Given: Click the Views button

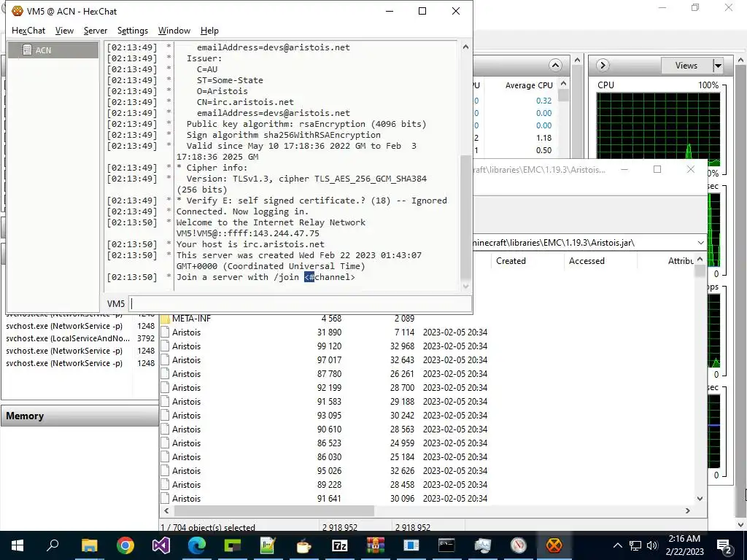Looking at the screenshot, I should (x=686, y=66).
